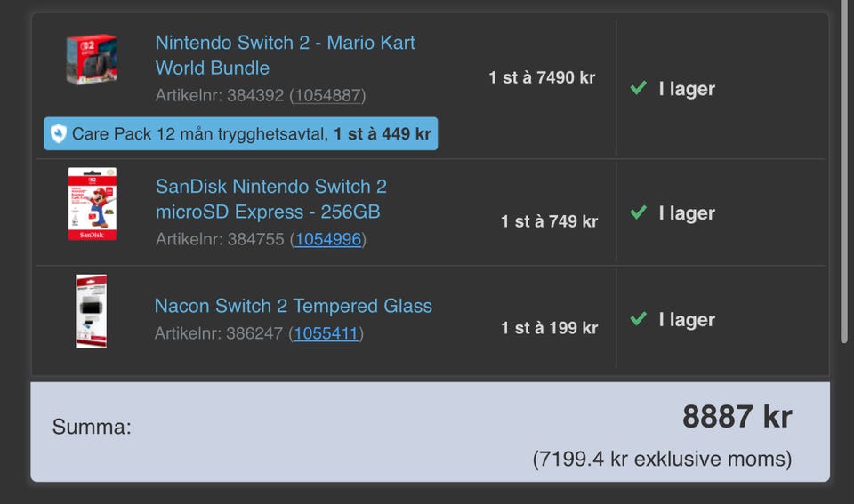Click article number link 1055411
The height and width of the screenshot is (504, 854).
[x=326, y=333]
